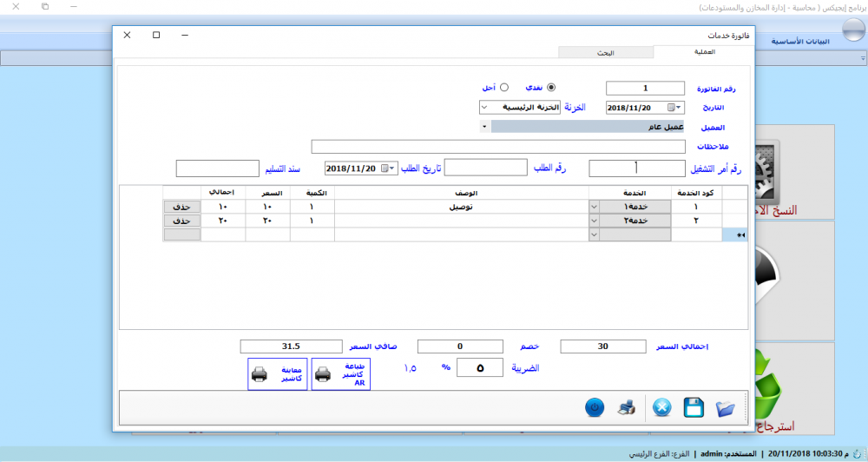This screenshot has width=868, height=462.
Task: Minimize the فاتورة خدمات invoice dialog
Action: pos(185,35)
